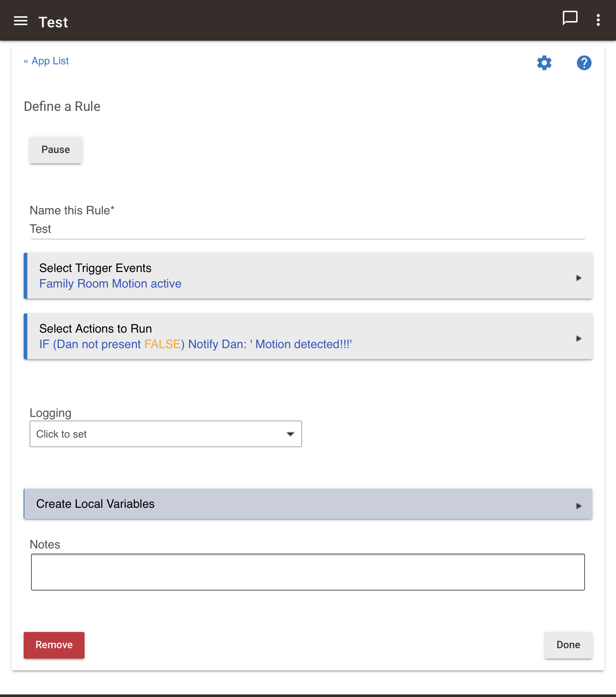616x697 pixels.
Task: Open the chat messages icon
Action: [x=570, y=18]
